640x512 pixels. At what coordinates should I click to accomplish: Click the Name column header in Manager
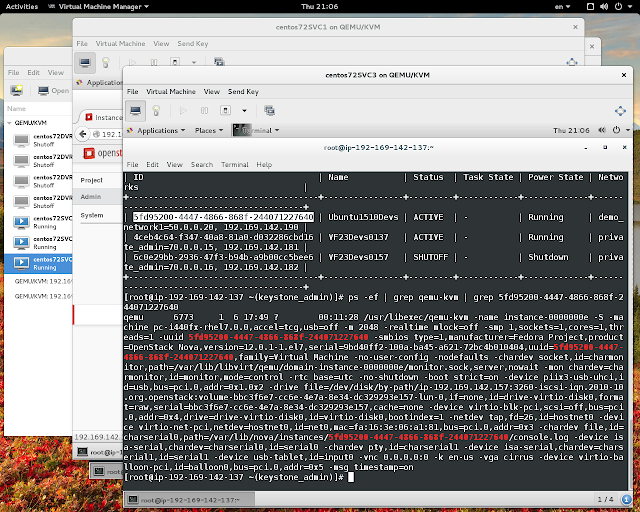click(16, 109)
